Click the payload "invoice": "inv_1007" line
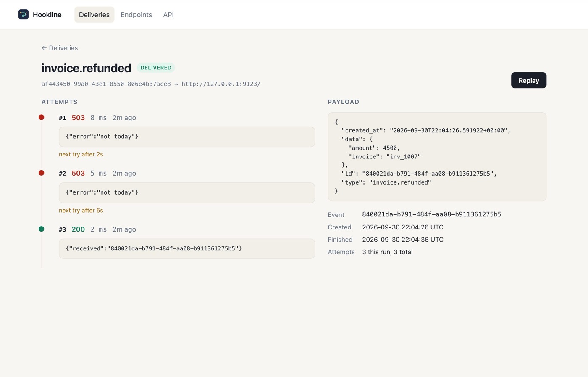Image resolution: width=588 pixels, height=377 pixels. coord(384,156)
